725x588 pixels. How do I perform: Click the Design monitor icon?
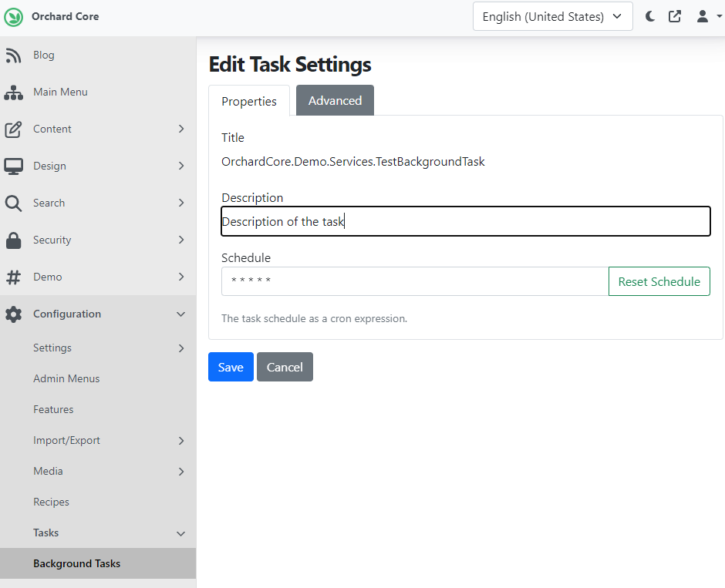[13, 166]
